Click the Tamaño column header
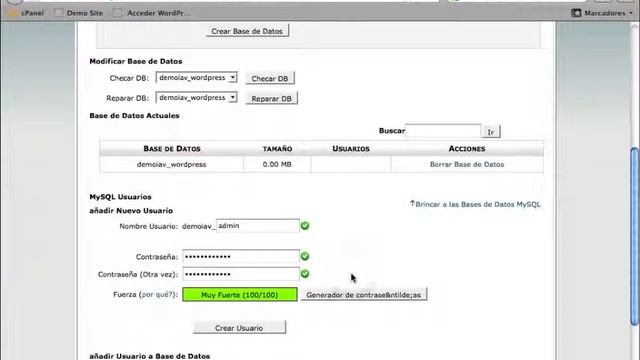 click(277, 149)
